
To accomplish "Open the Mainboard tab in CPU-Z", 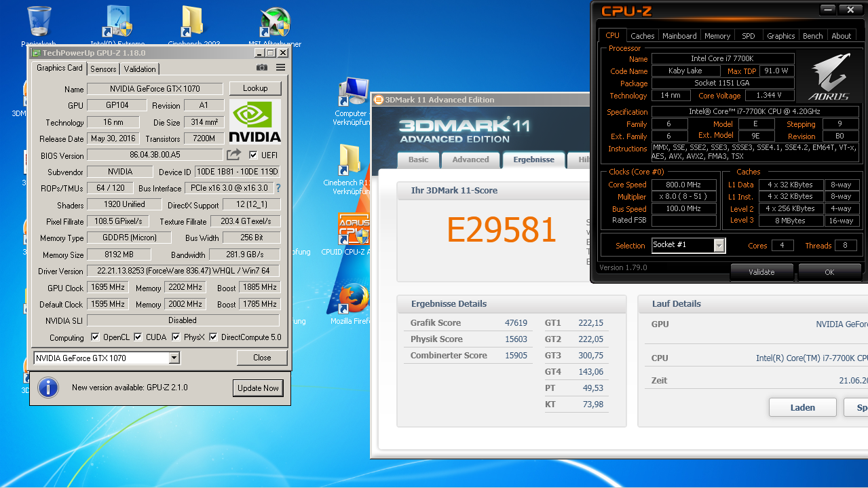I will point(679,36).
